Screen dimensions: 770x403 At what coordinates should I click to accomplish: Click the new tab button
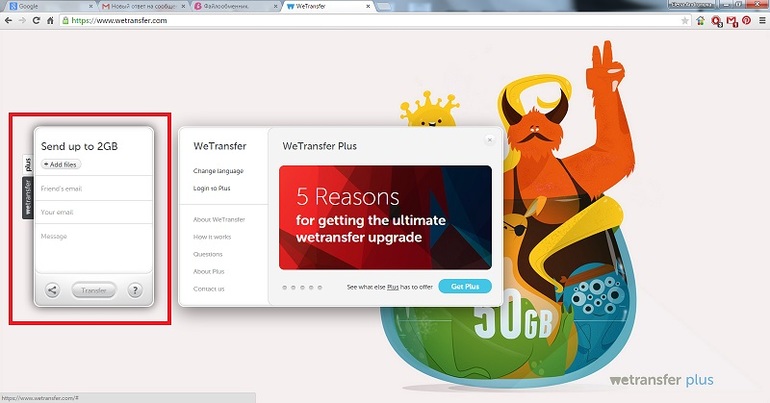[x=385, y=6]
